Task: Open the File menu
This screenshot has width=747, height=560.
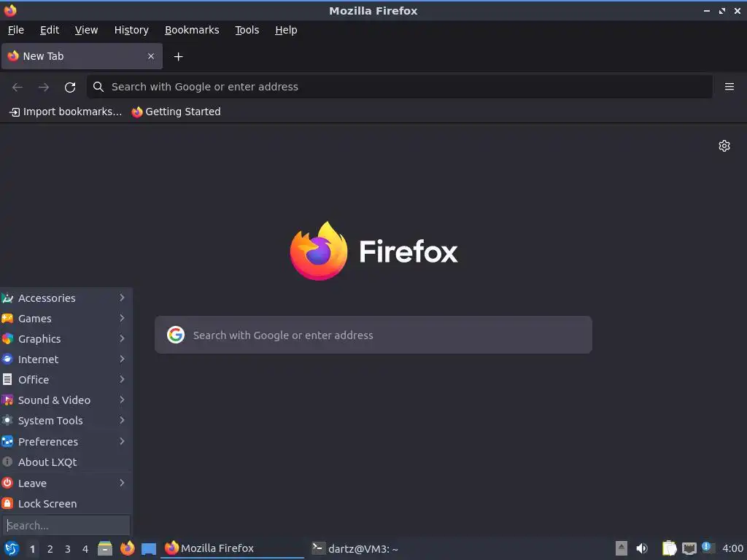Action: coord(16,30)
